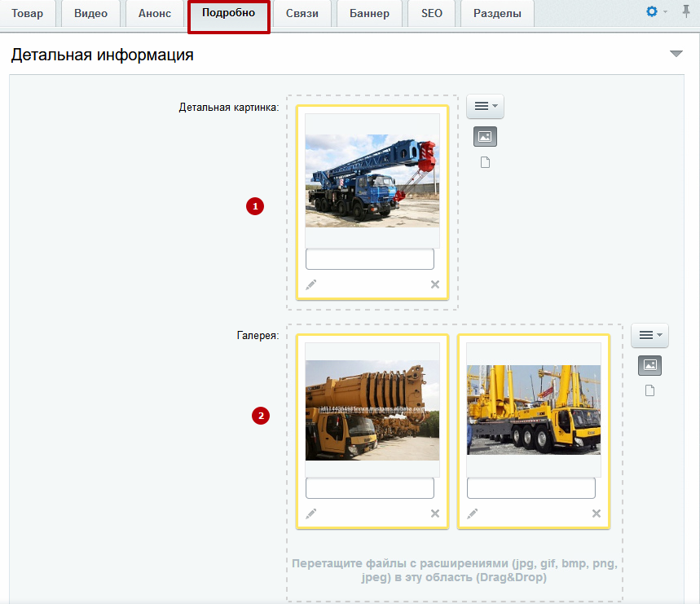Click the description field under yellow crane image
700x604 pixels.
[x=531, y=488]
